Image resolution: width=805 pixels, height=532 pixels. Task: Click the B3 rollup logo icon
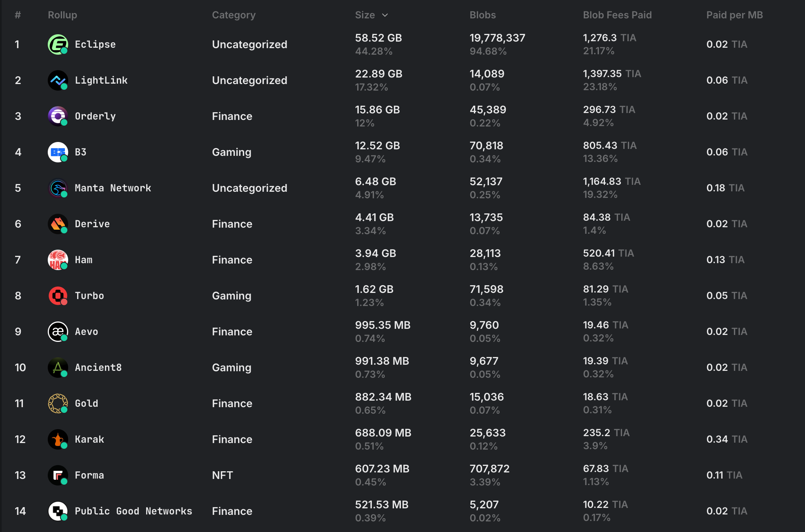(58, 152)
